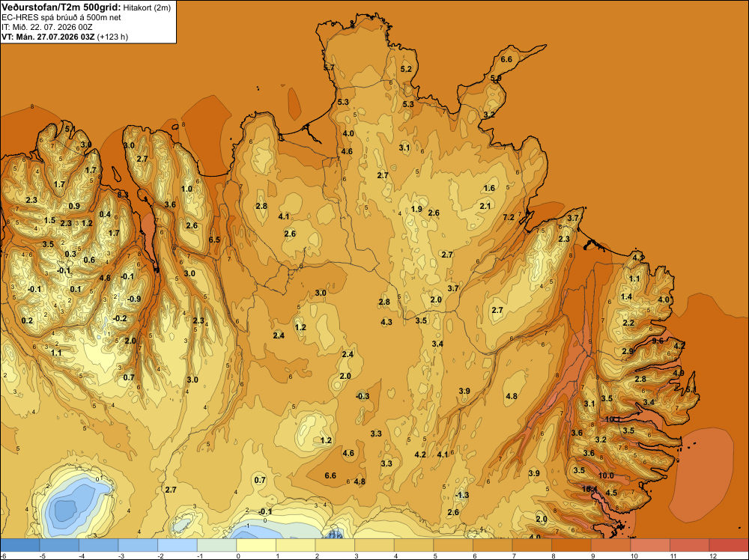
Task: Click the 'EC-HRES spá brúuð á 500m net' line
Action: (61, 17)
